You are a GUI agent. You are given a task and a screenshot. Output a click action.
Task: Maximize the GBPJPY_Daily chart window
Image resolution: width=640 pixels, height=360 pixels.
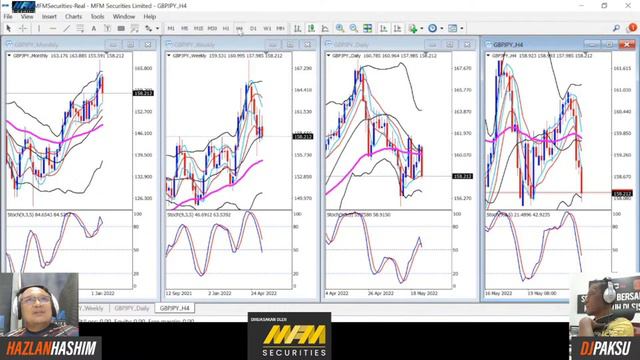tap(450, 44)
